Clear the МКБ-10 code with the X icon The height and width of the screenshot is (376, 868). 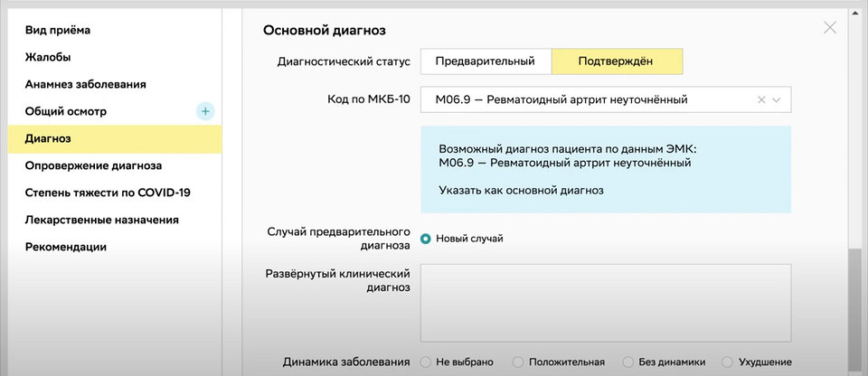pyautogui.click(x=761, y=100)
